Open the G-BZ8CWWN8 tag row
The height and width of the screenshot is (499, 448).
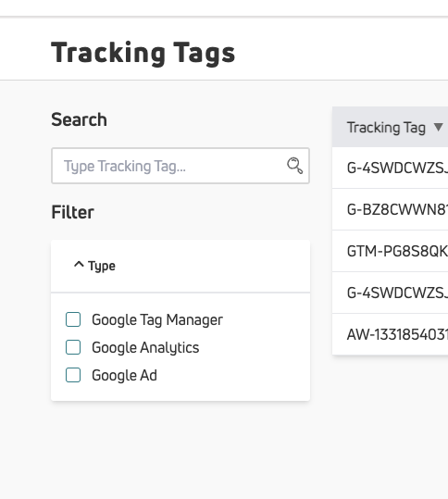pos(390,209)
